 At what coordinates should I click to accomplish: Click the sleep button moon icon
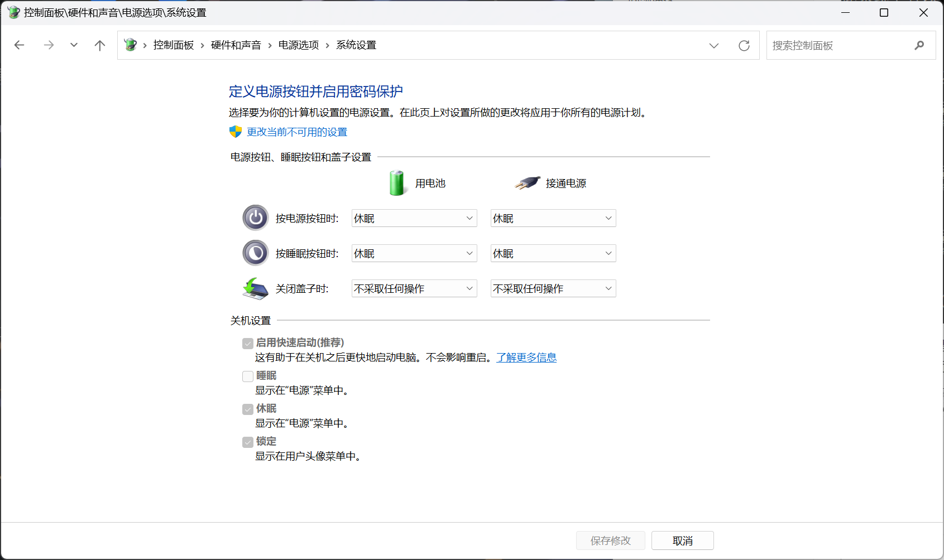point(256,253)
